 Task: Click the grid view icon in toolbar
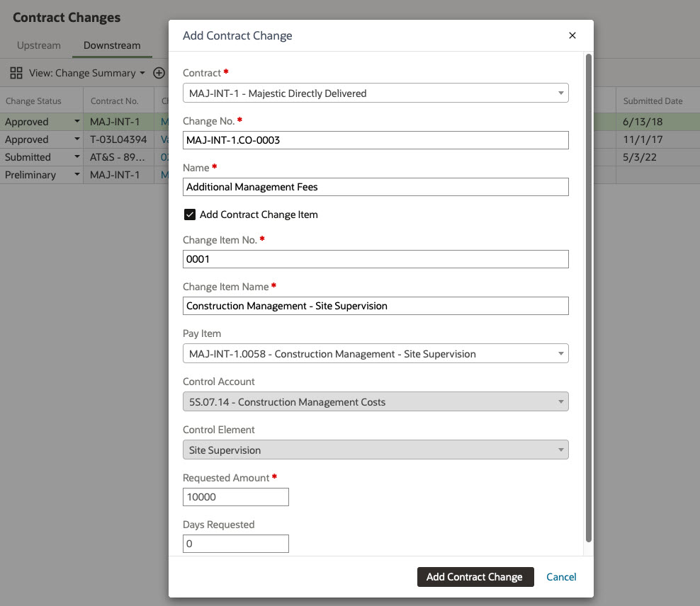[x=16, y=73]
